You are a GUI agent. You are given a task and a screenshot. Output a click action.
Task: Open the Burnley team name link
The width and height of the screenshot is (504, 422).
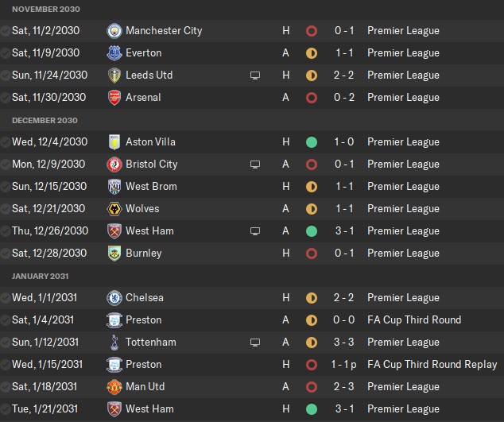click(143, 254)
